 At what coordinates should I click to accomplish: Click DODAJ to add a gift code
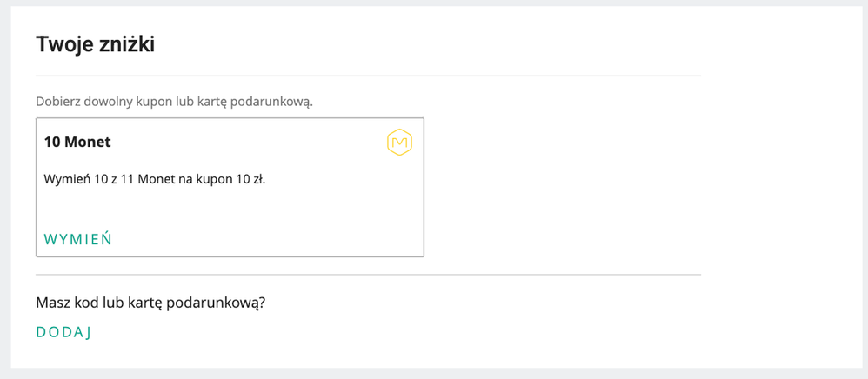point(63,331)
